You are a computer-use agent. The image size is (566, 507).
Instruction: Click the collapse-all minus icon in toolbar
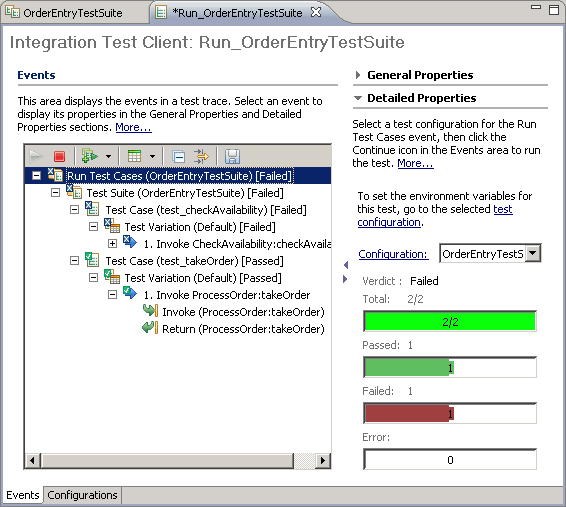tap(178, 157)
